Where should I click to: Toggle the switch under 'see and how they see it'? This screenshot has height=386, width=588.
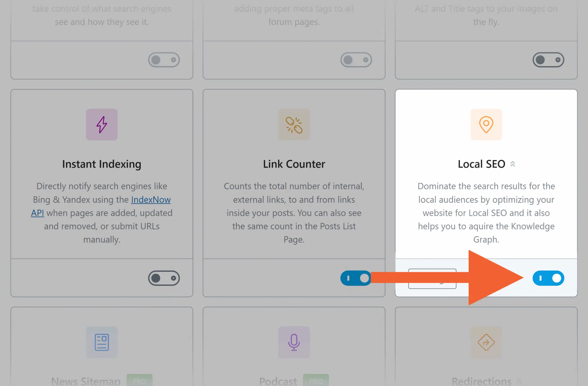click(x=164, y=60)
